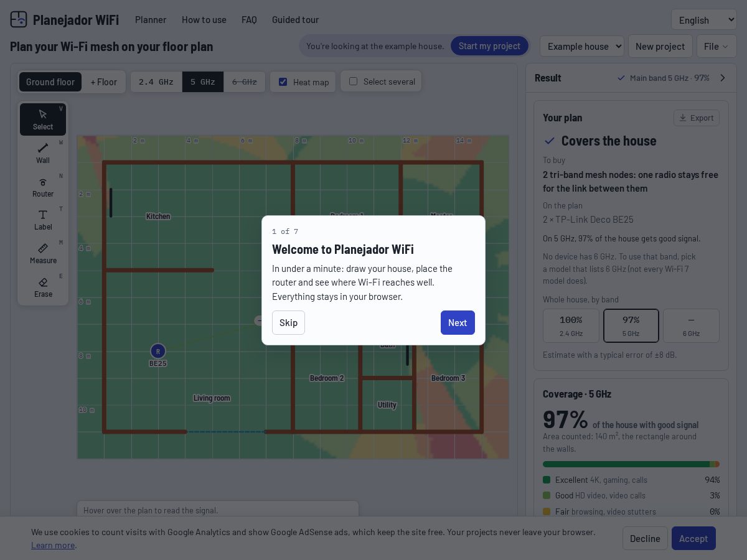Click the Fair yellow color swatch

pyautogui.click(x=547, y=511)
